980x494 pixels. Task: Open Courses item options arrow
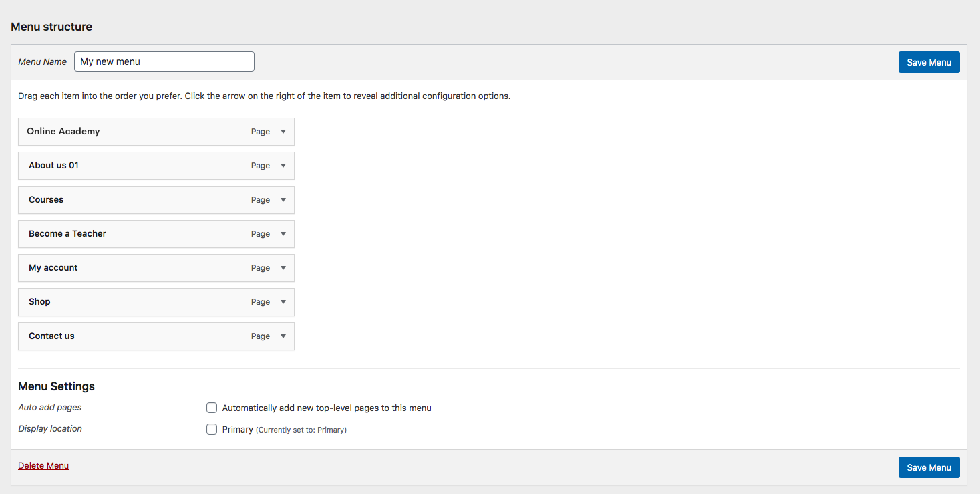[x=283, y=200]
